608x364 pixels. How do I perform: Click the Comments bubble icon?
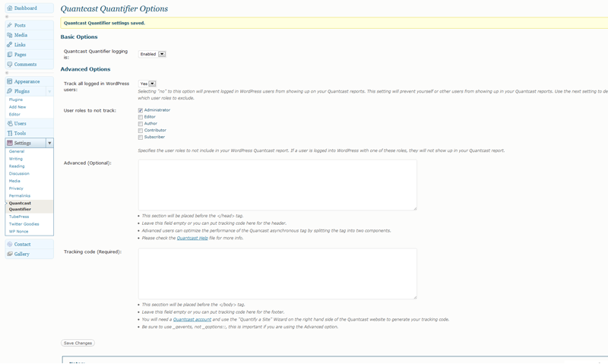click(10, 65)
